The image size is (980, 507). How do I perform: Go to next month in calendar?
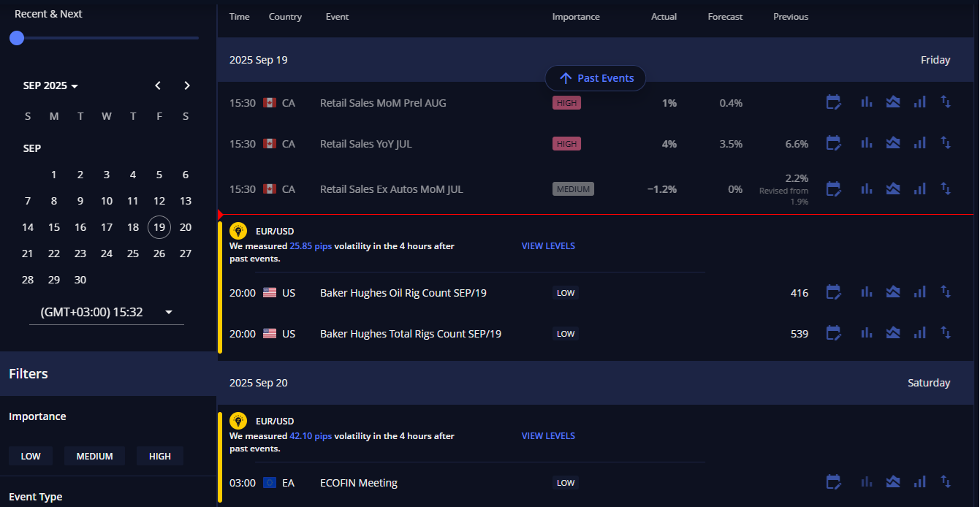187,86
